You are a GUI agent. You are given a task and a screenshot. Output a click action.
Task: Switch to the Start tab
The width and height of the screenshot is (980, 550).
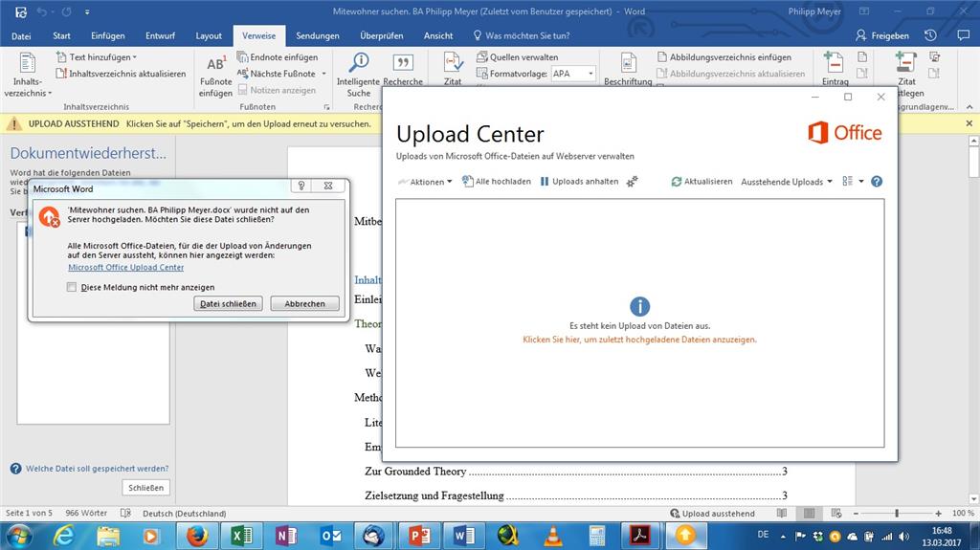(61, 35)
